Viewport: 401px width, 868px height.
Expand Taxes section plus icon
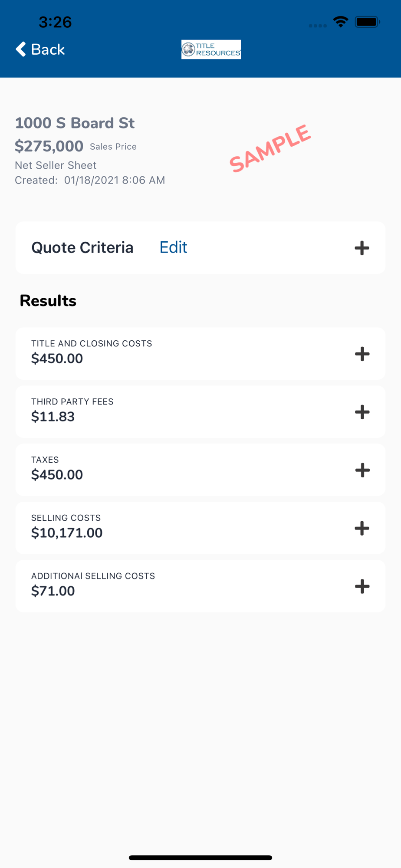click(362, 470)
